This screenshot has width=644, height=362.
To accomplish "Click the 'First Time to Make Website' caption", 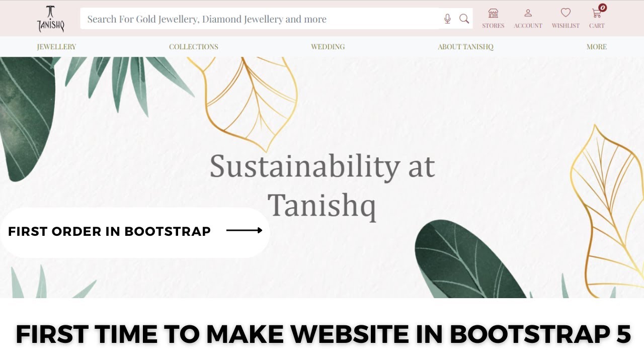I will tap(323, 334).
